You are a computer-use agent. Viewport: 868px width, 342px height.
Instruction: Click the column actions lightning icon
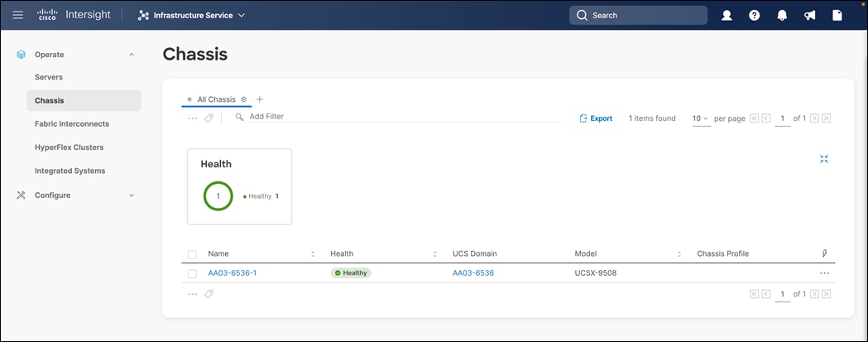point(825,253)
